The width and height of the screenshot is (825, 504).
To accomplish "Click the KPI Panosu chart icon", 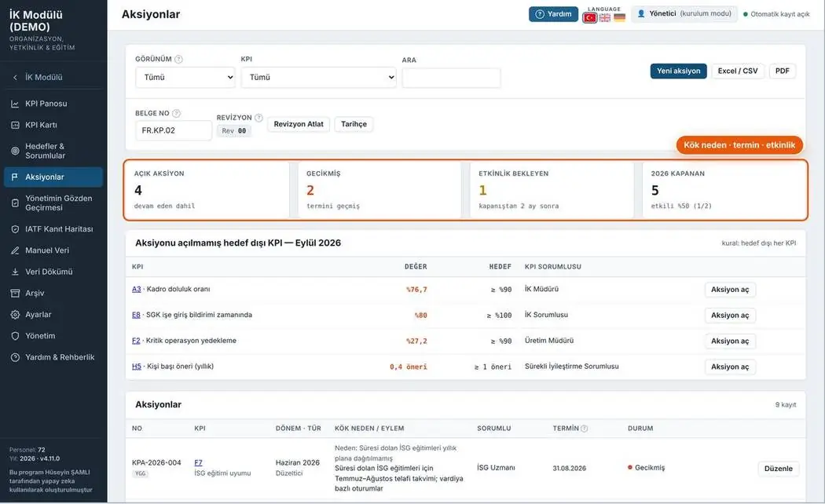I will tap(15, 104).
